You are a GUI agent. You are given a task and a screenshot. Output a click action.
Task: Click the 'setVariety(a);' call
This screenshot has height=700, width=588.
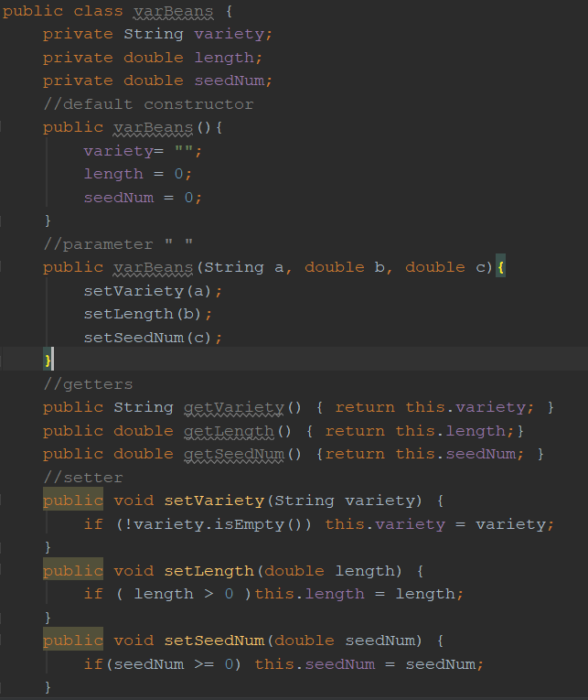(x=153, y=291)
